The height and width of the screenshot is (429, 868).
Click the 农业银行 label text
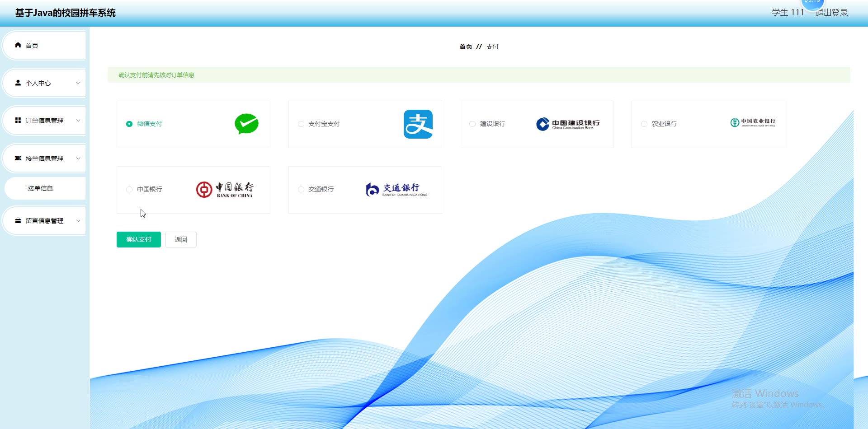coord(664,124)
